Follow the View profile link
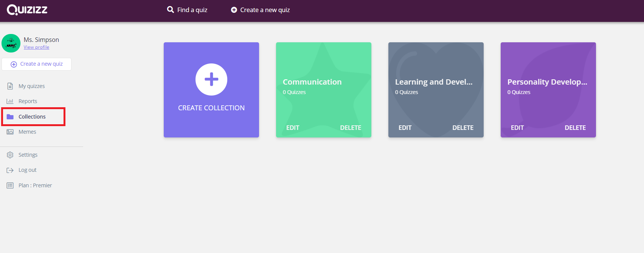644x253 pixels. click(x=36, y=47)
